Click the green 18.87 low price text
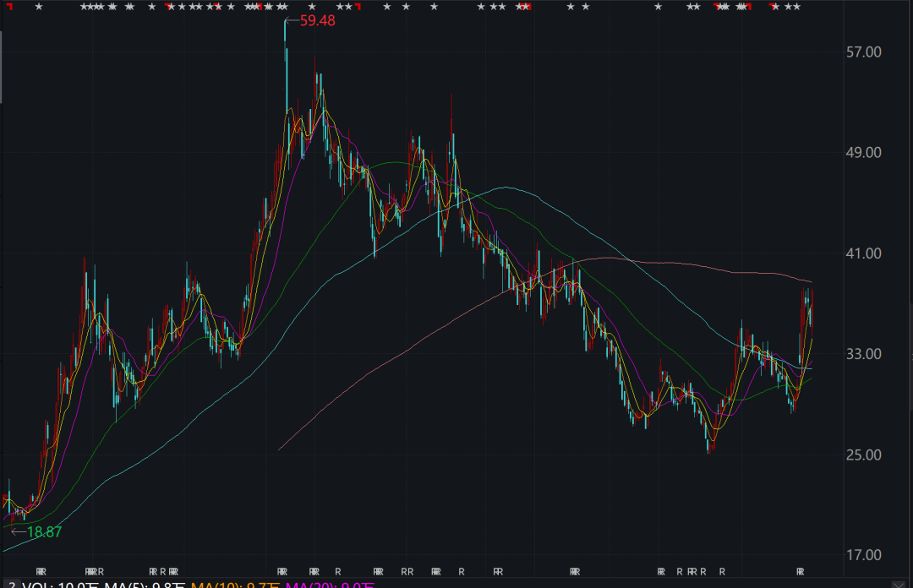The image size is (913, 588). (45, 532)
